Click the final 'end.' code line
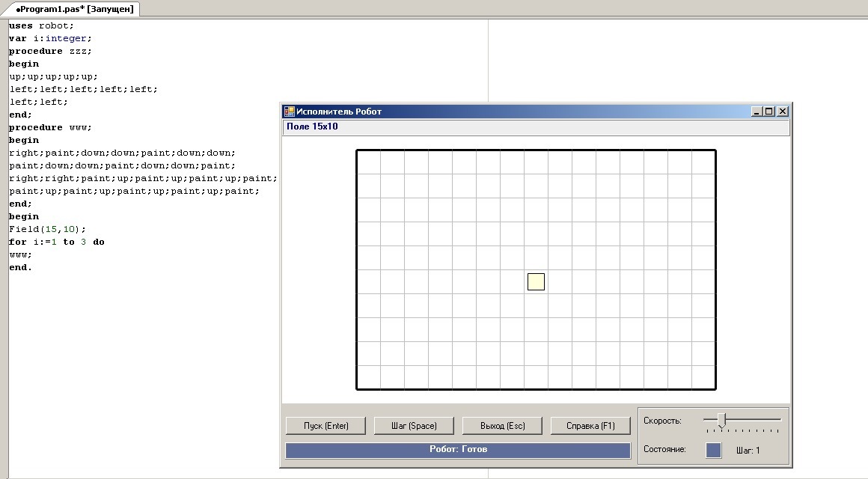868x479 pixels. point(20,267)
